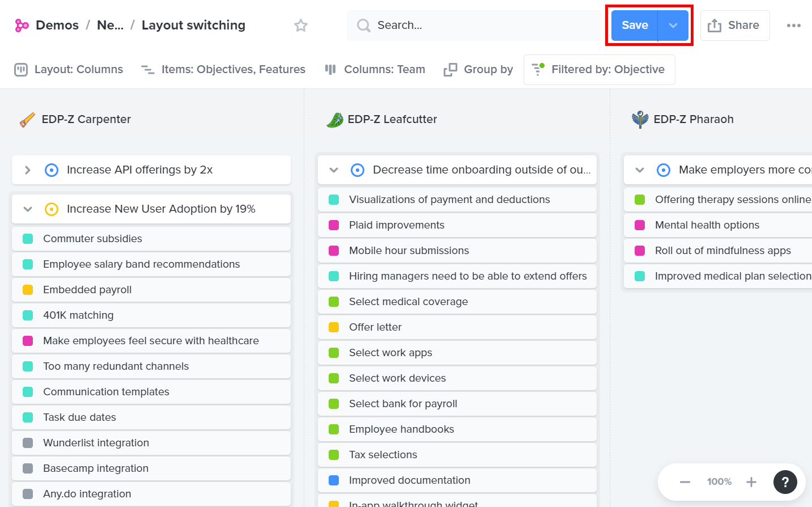The image size is (812, 507).
Task: Open the more options ellipsis menu
Action: (x=794, y=25)
